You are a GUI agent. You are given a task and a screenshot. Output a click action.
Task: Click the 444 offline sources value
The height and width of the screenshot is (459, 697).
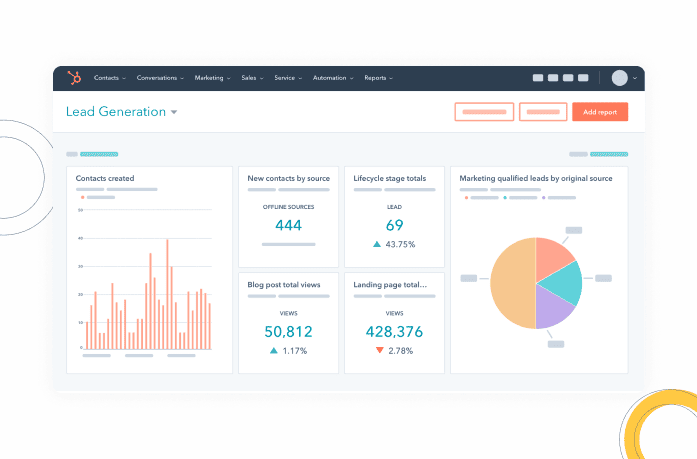(x=288, y=225)
